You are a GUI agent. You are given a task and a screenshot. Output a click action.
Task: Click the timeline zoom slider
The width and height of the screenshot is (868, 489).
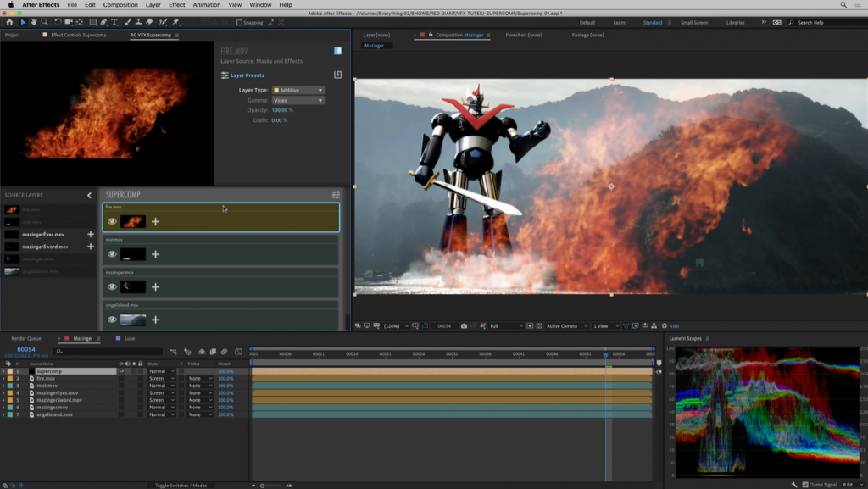pos(271,486)
